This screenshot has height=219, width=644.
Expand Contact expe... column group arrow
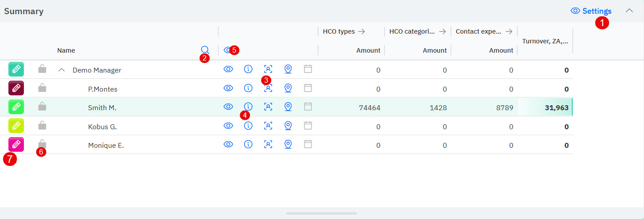pos(509,31)
